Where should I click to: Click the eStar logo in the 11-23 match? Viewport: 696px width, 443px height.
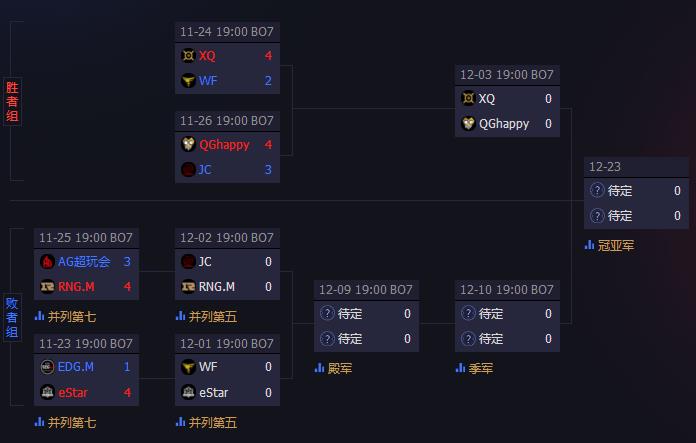pos(47,392)
